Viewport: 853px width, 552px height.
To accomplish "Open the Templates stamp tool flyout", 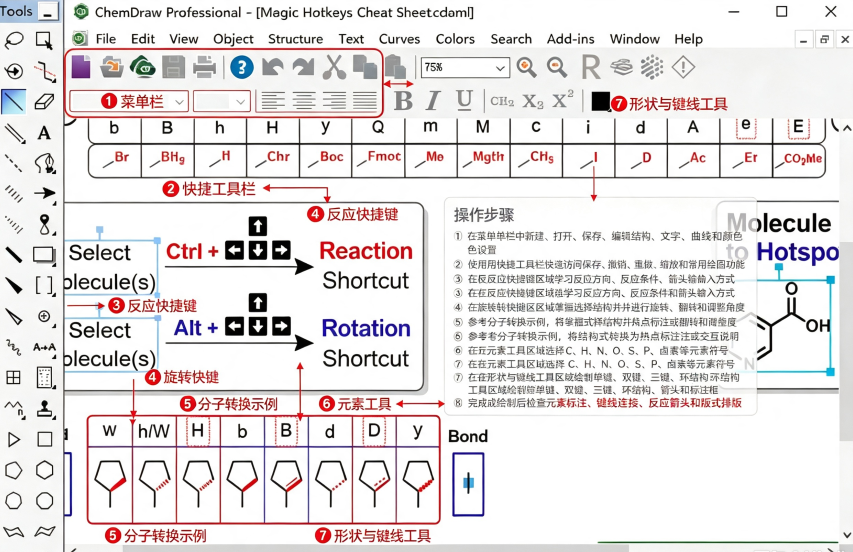I will click(x=44, y=408).
